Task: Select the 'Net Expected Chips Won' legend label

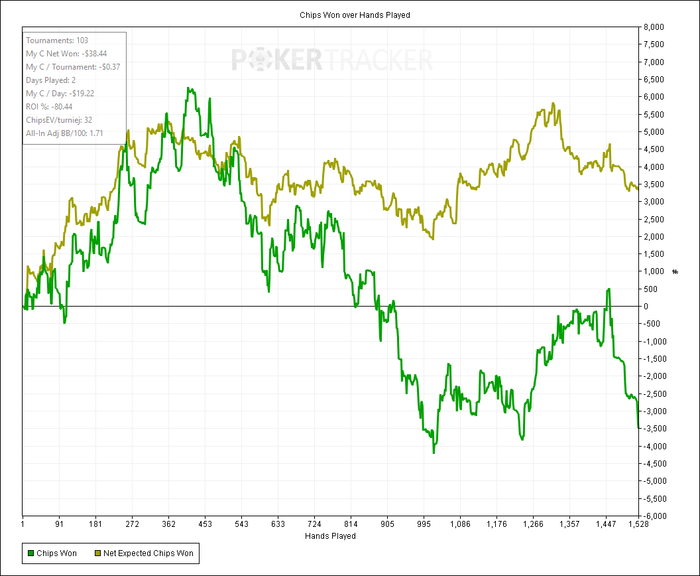Action: [x=148, y=553]
